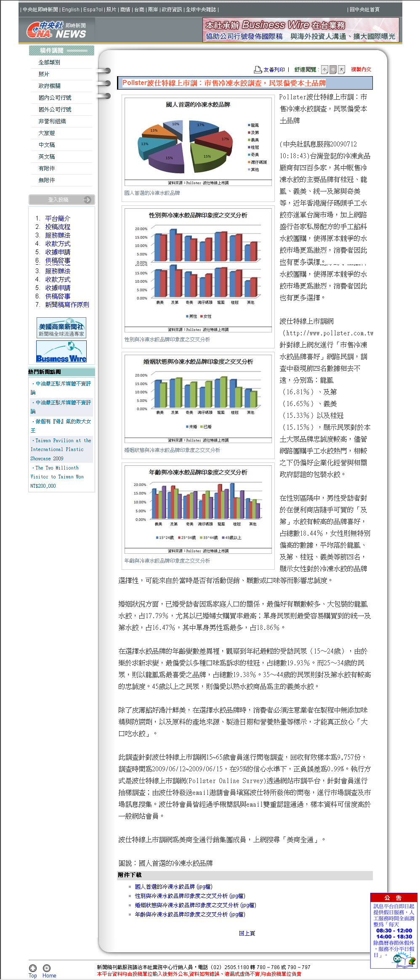This screenshot has height=980, width=420.
Task: Download 婚姻狀態與冷凍水餃品牌印象度之交叉分析 jpg attachment
Action: [x=195, y=905]
